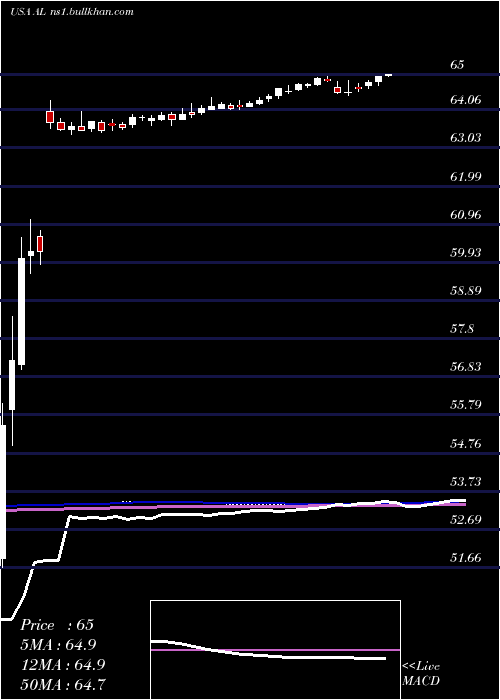Click the 63.03 price axis label

tap(466, 138)
